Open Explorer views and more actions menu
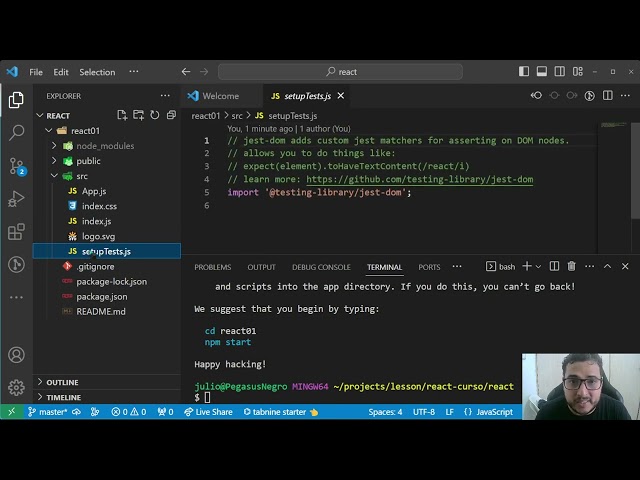This screenshot has width=640, height=480. (165, 96)
